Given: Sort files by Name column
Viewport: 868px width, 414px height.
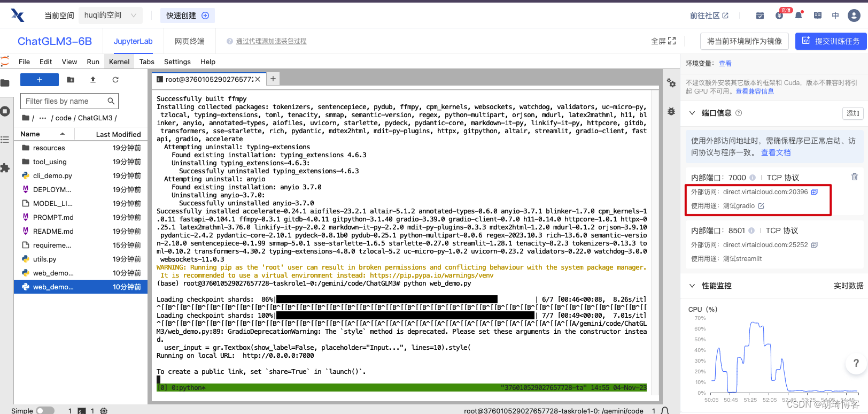Looking at the screenshot, I should [x=43, y=134].
